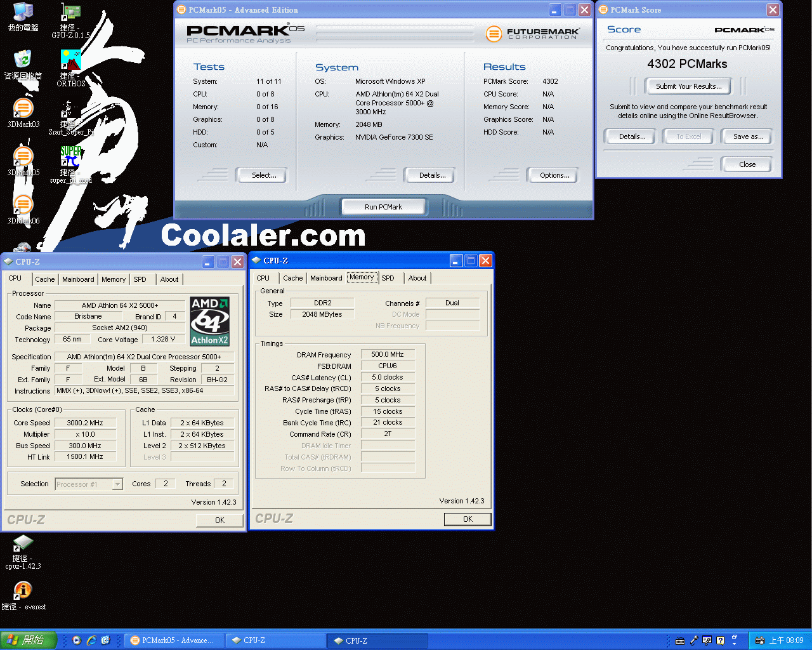Activate first CPU-Z taskbar button
The height and width of the screenshot is (650, 812).
pos(276,640)
